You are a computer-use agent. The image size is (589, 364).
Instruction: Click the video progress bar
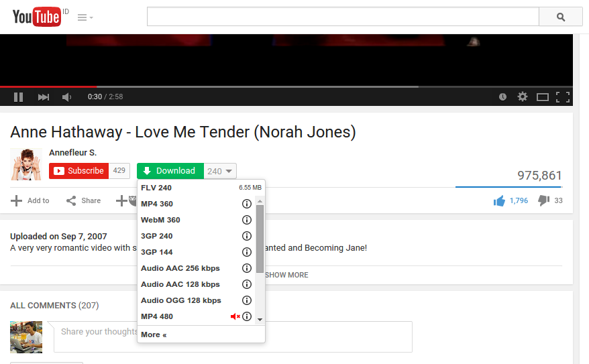[x=268, y=86]
